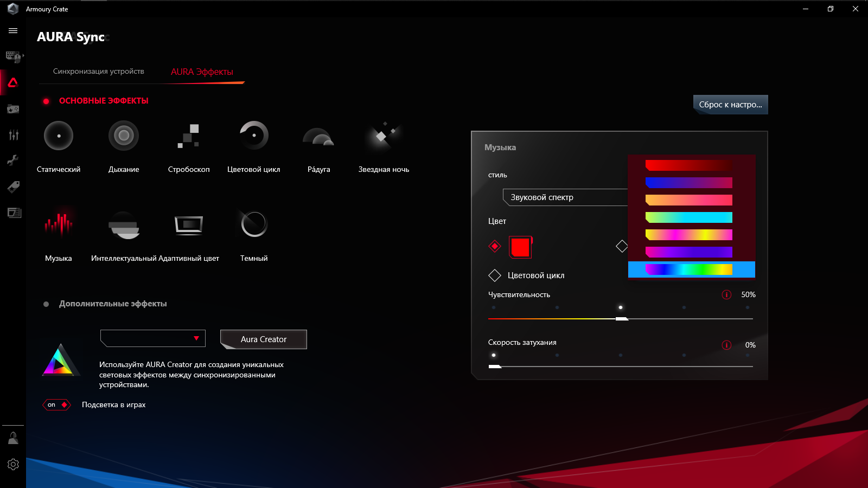Click the AURA Creator prism logo
The height and width of the screenshot is (488, 868).
click(61, 359)
